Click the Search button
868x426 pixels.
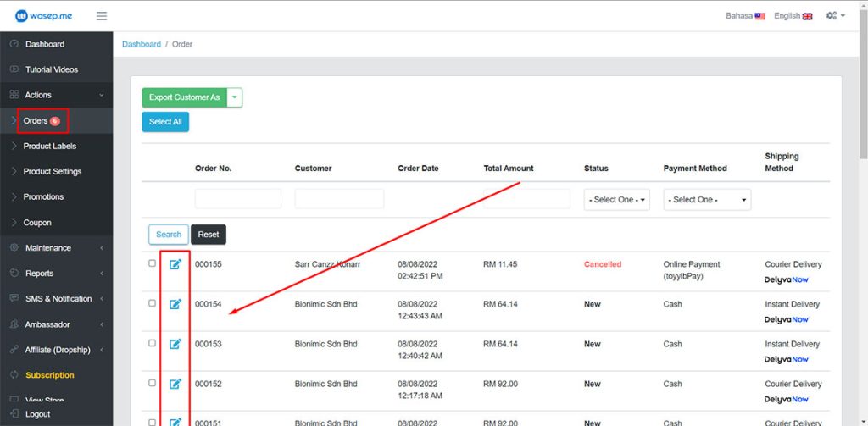click(169, 235)
